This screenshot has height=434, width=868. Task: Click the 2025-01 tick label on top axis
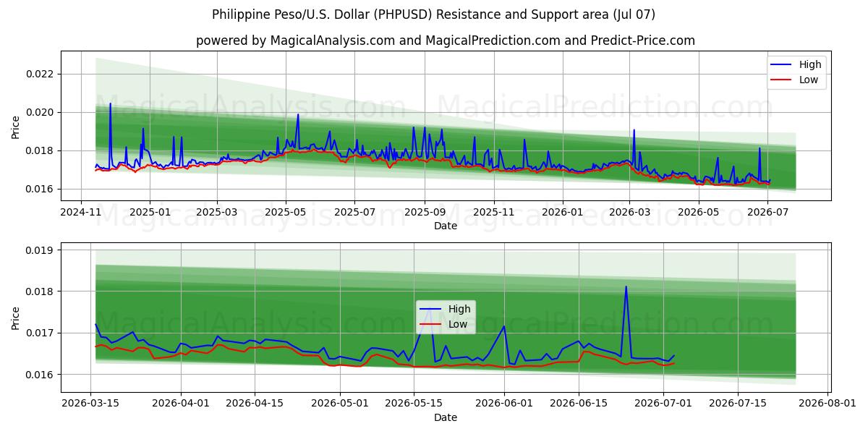click(150, 212)
